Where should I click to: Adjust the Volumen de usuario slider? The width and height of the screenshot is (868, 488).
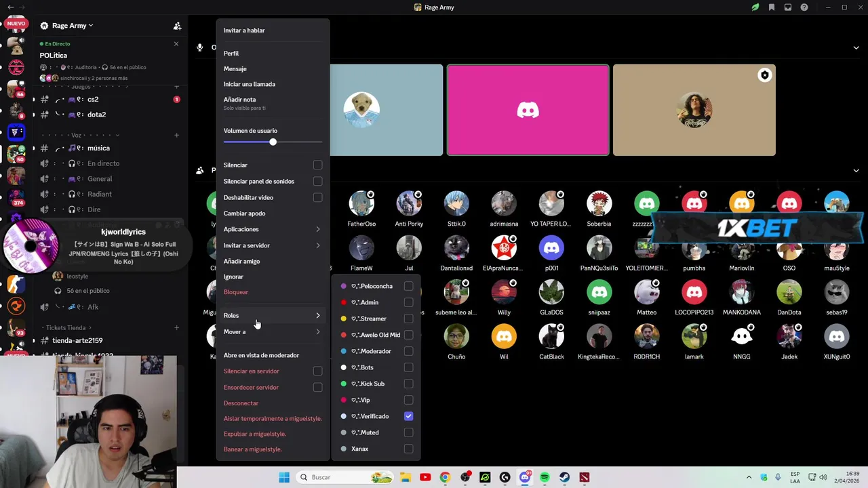(x=273, y=142)
